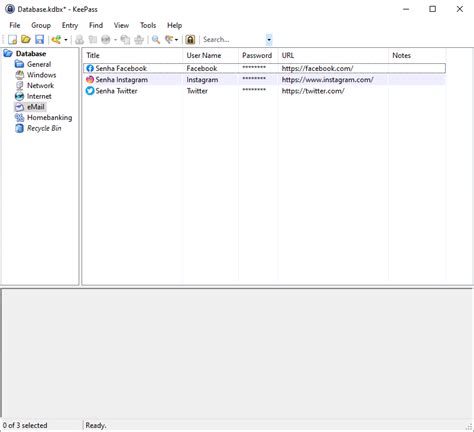
Task: Open the Add Entry dropdown arrow
Action: (x=66, y=40)
